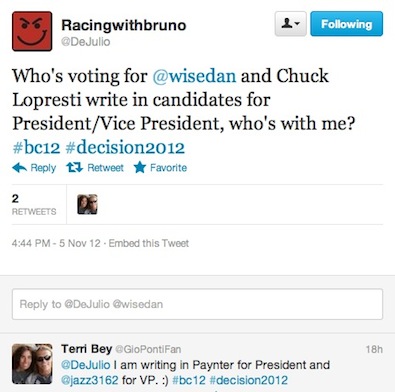Focus the Reply to @DeJulio @wisedan field
The width and height of the screenshot is (395, 392).
197,304
